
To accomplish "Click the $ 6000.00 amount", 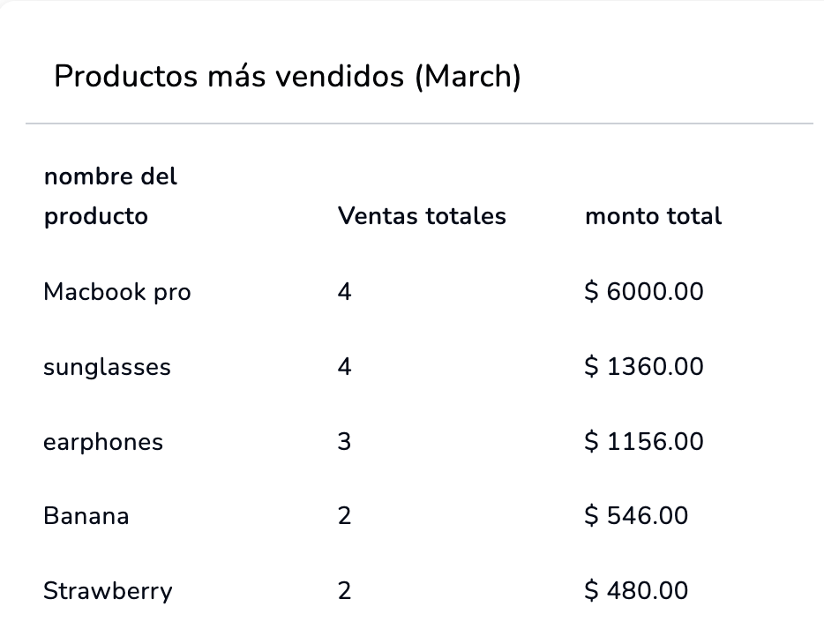I will [644, 292].
